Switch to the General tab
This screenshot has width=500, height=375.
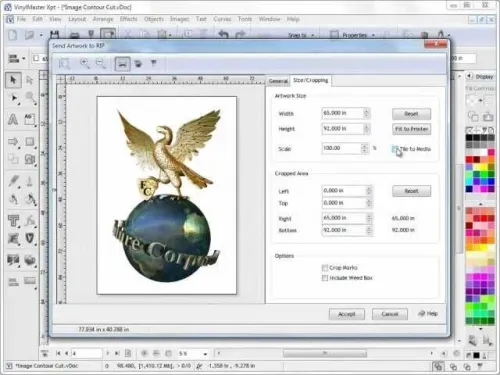[278, 81]
